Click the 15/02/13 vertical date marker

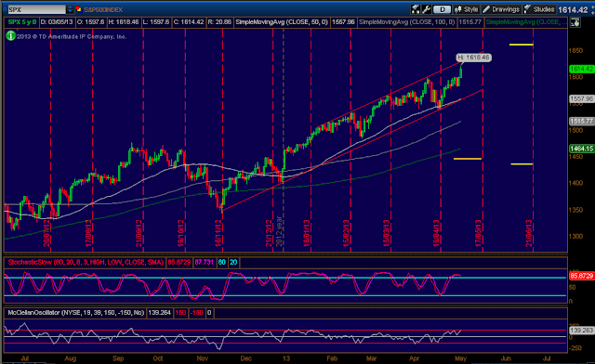(346, 233)
